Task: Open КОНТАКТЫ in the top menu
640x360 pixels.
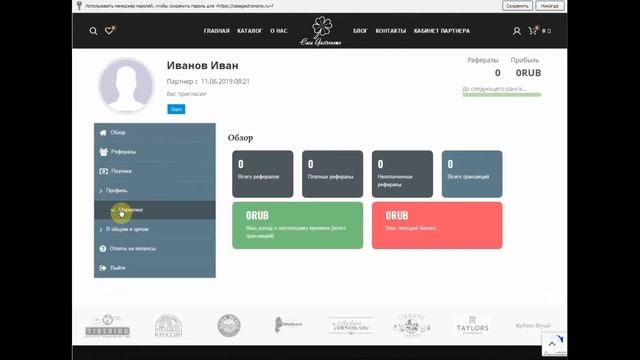Action: (x=391, y=31)
